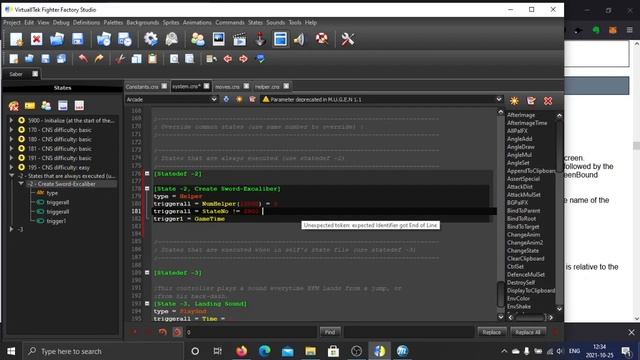Click the Replace button
This screenshot has height=360, width=640.
tap(491, 332)
